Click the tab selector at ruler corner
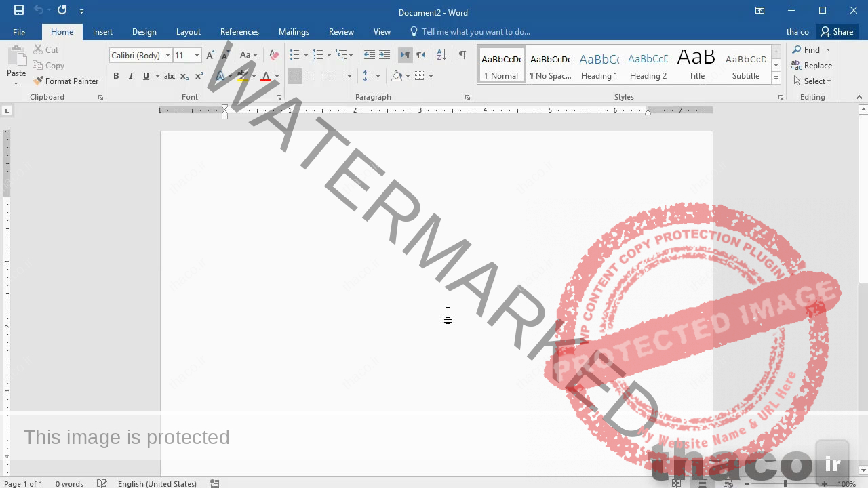The image size is (868, 488). click(x=7, y=110)
